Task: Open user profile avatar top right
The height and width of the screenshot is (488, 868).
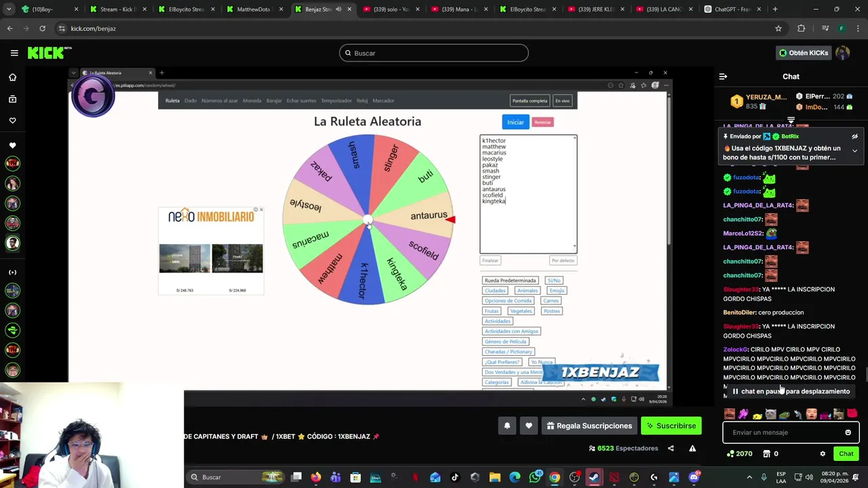Action: click(x=842, y=53)
